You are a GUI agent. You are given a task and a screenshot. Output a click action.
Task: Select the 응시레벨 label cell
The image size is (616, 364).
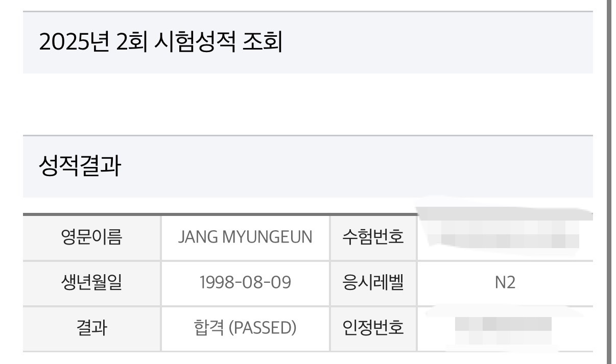pos(373,283)
